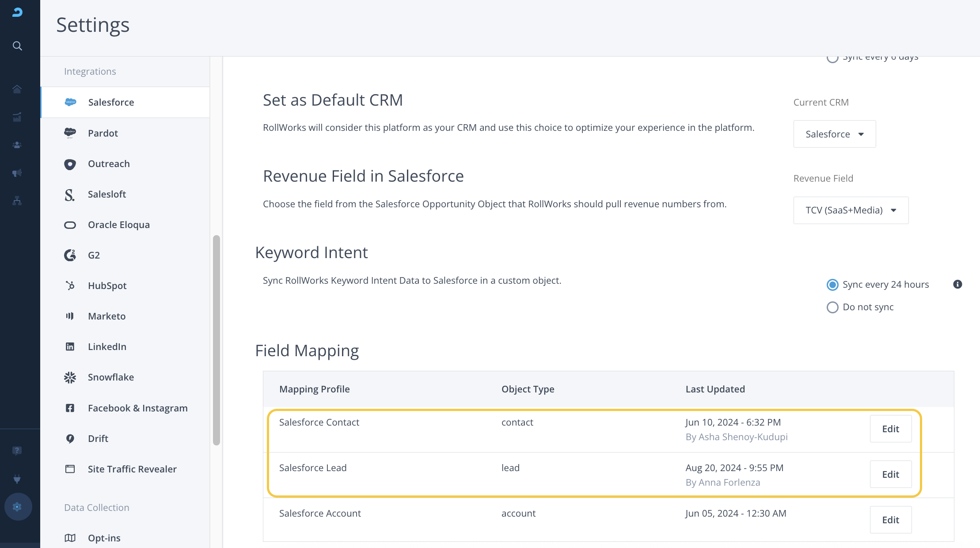The image size is (980, 548).
Task: Click the megaphone campaigns icon
Action: coord(17,173)
